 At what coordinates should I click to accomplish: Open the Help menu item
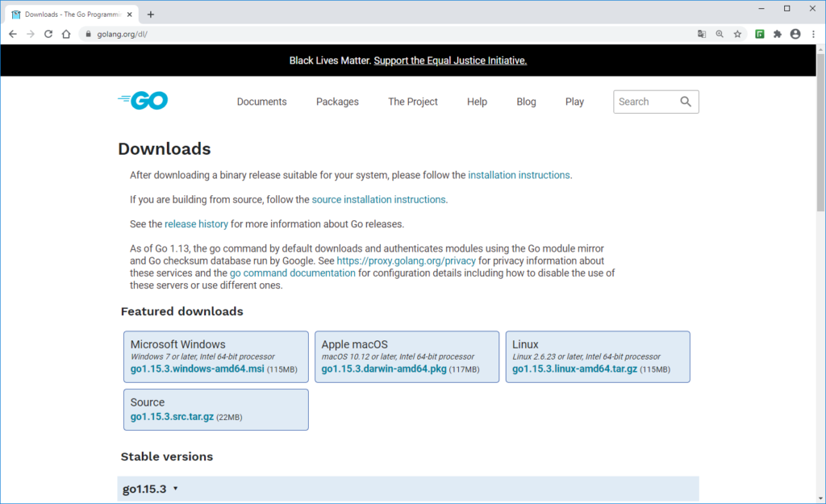pos(477,102)
